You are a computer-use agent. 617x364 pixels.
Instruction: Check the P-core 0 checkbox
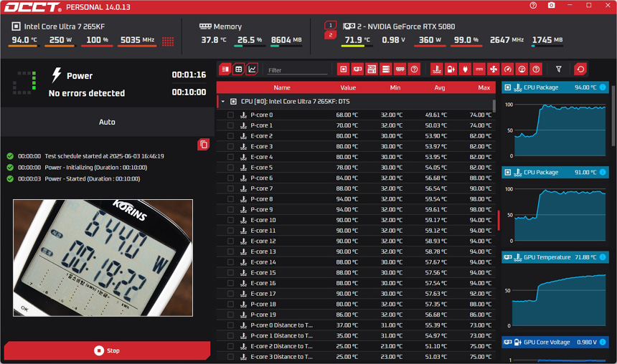click(x=230, y=115)
